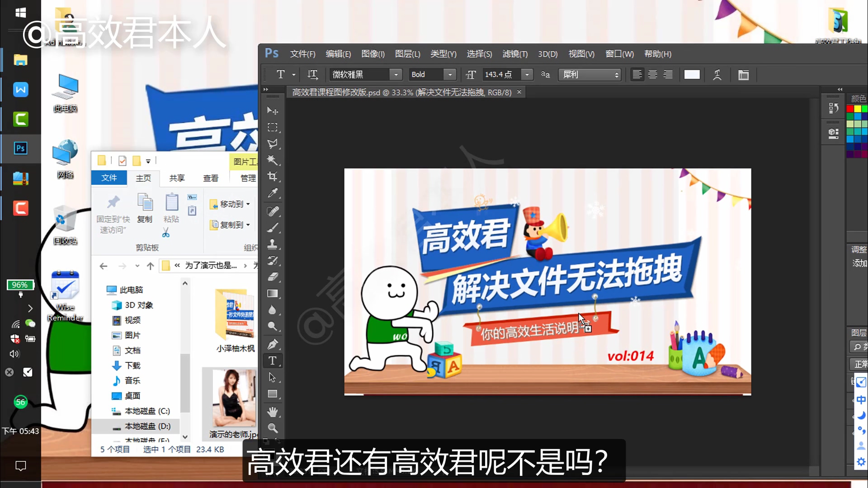Screen dimensions: 868x488
Task: Expand the font style dropdown showing Bold
Action: pos(450,75)
